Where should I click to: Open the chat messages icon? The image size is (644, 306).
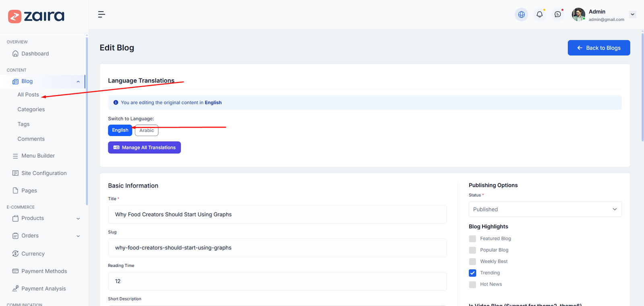coord(557,14)
